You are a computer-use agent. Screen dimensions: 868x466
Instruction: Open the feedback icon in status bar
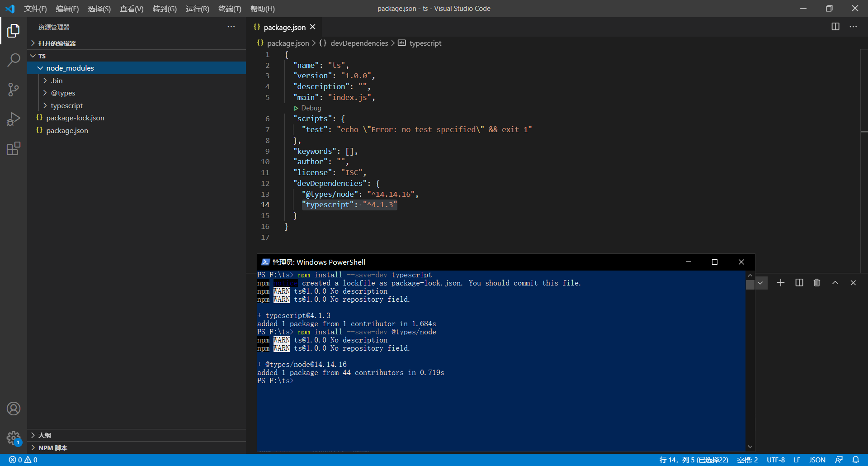[839, 460]
